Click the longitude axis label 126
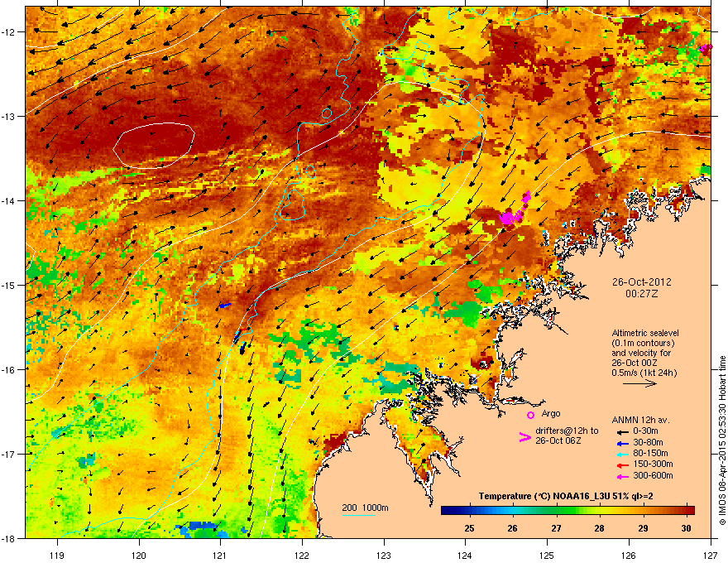Screen dimensions: 728x563 click(x=629, y=555)
